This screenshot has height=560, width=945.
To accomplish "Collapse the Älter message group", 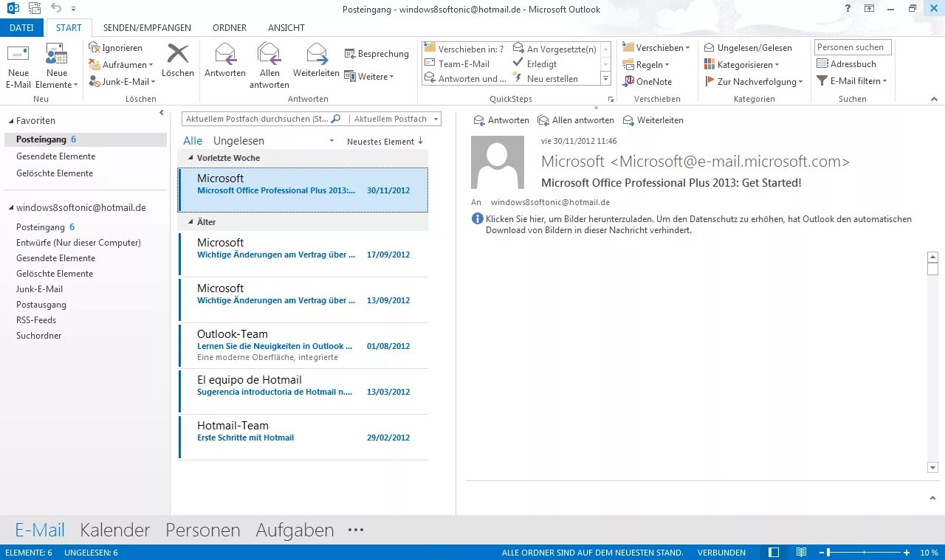I will (x=190, y=223).
